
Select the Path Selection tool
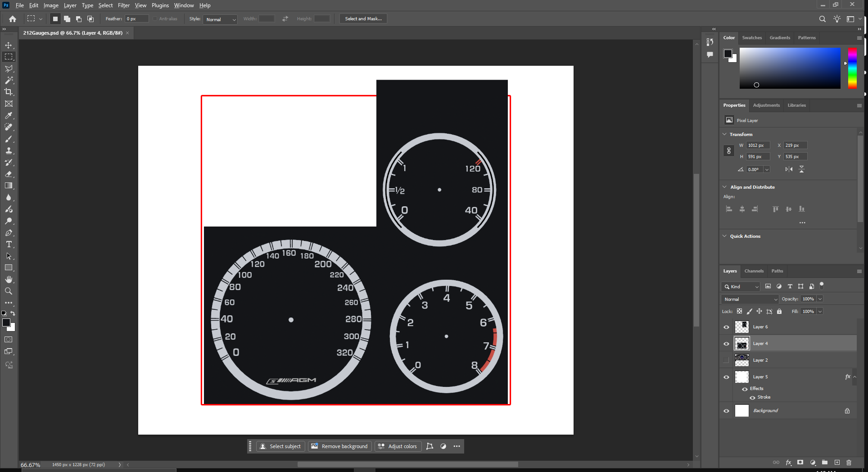[9, 256]
